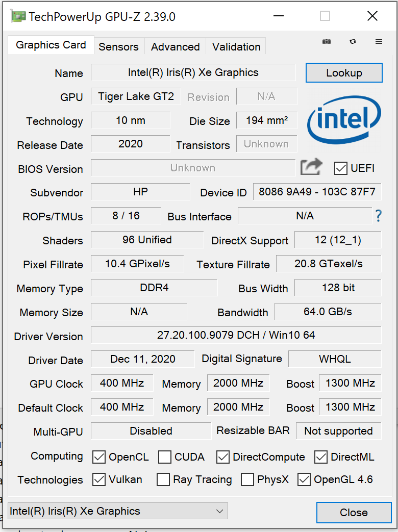Enable the CUDA checkbox

coord(165,457)
